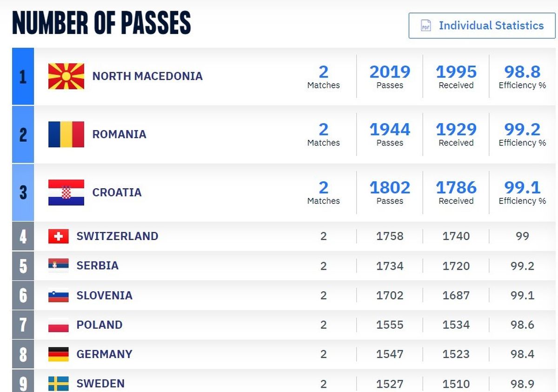Open the ROMANIA team link
The image size is (558, 392).
click(119, 134)
